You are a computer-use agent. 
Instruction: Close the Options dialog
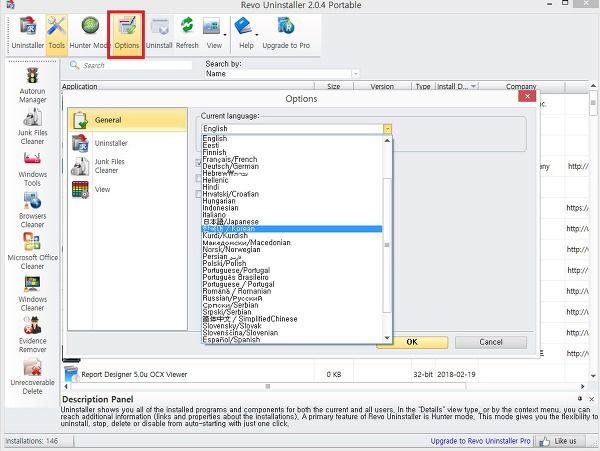[527, 96]
